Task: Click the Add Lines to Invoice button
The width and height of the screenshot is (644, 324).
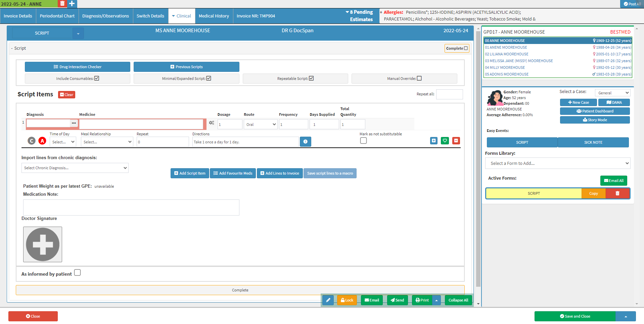Action: [x=280, y=173]
